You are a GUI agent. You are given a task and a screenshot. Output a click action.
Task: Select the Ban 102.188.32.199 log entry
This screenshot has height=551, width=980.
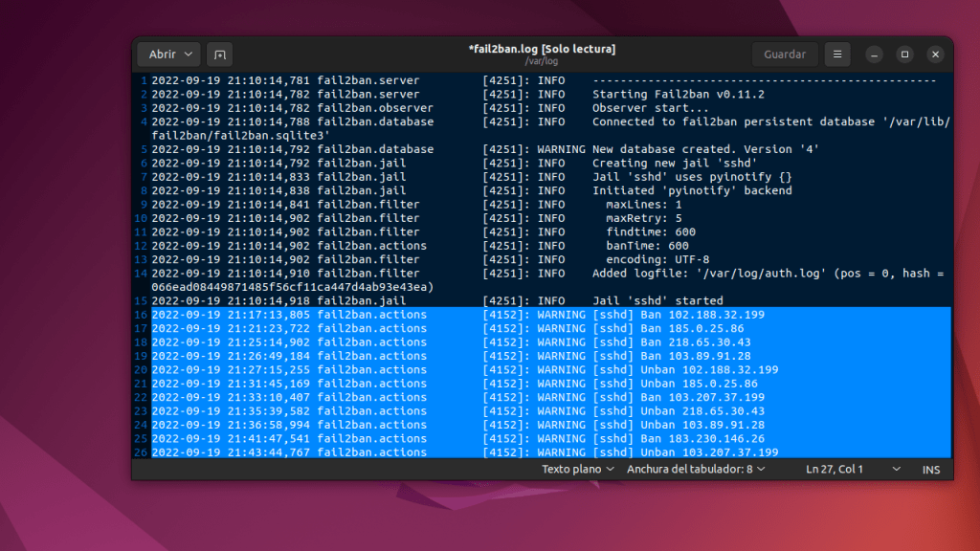[703, 314]
